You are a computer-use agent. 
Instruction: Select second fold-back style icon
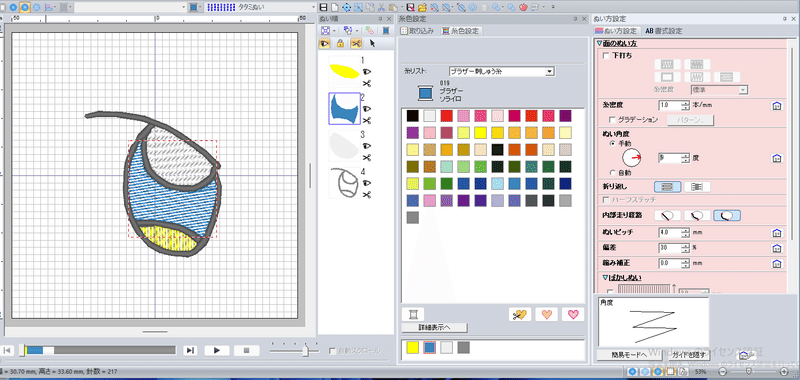(697, 187)
